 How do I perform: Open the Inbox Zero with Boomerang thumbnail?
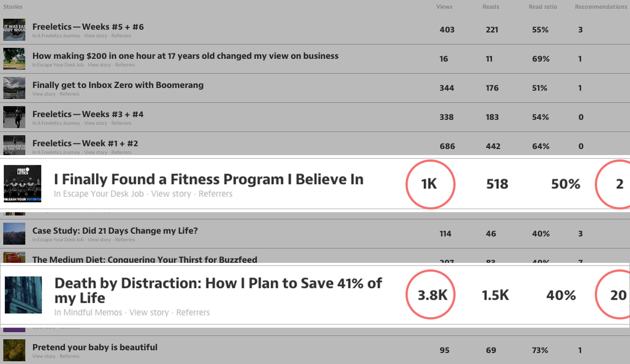click(x=14, y=88)
